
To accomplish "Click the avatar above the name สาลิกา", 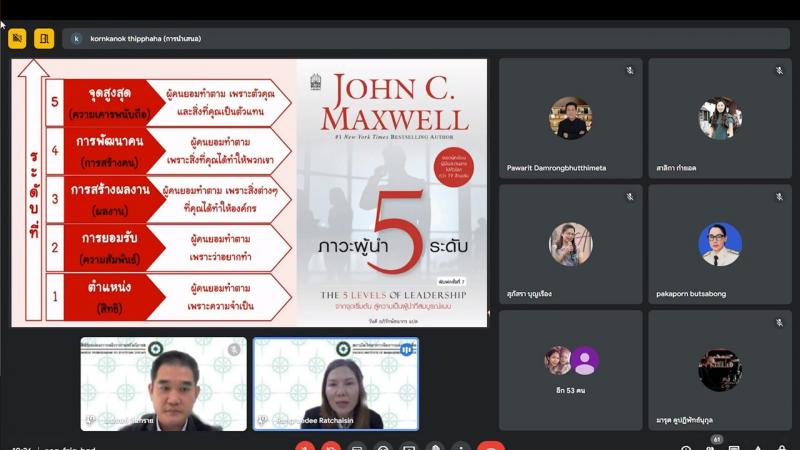I will point(720,118).
